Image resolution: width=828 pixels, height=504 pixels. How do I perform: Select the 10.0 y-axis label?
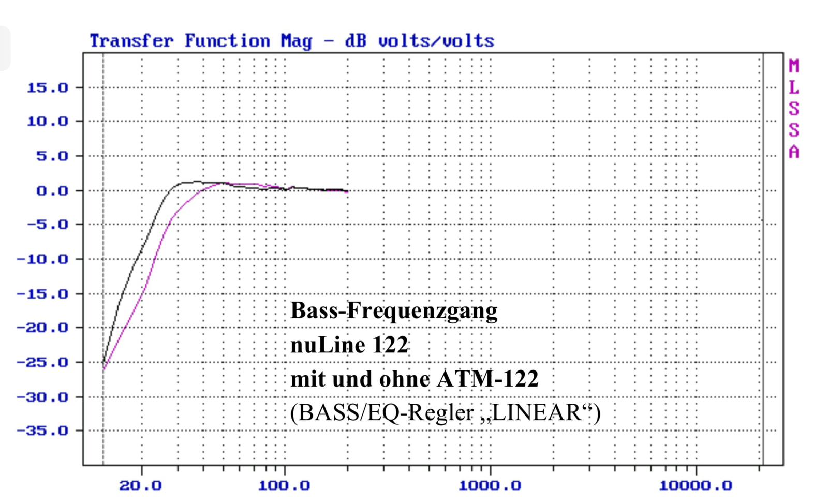pos(48,122)
